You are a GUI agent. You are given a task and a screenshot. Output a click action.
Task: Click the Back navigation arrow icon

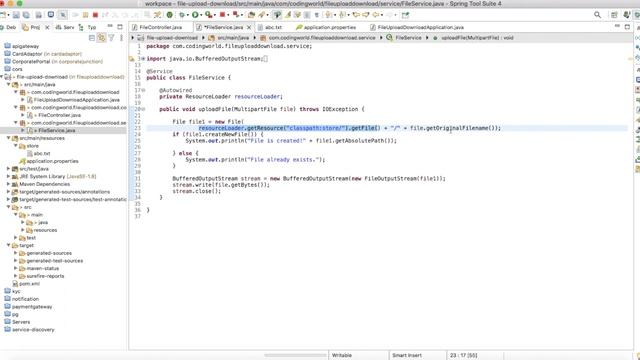click(376, 15)
